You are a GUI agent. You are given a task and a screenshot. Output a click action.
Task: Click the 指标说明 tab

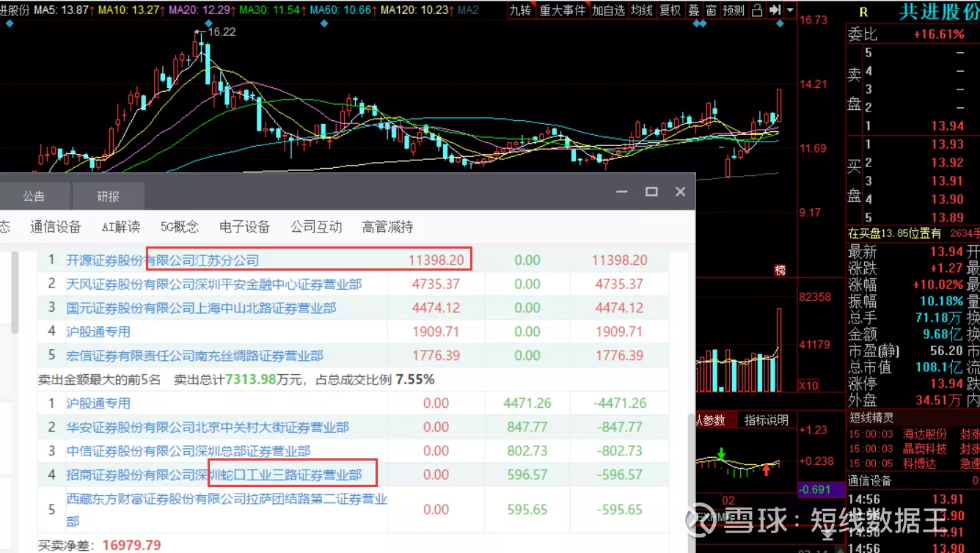tap(766, 420)
